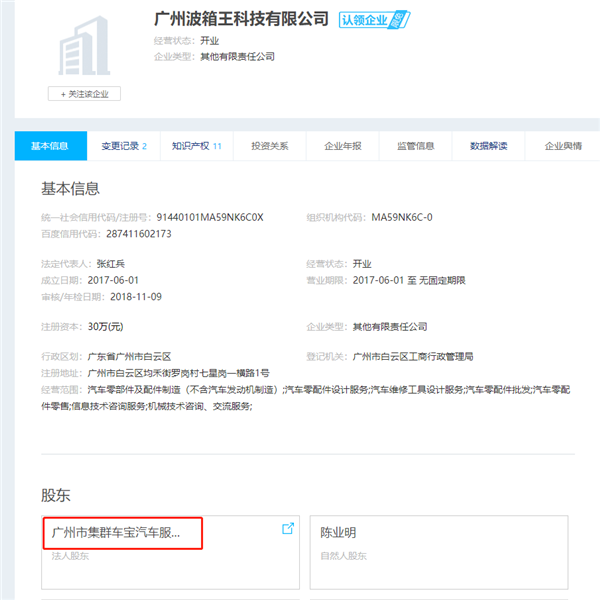Switch to the 监管信息 tab
The height and width of the screenshot is (600, 600).
416,146
